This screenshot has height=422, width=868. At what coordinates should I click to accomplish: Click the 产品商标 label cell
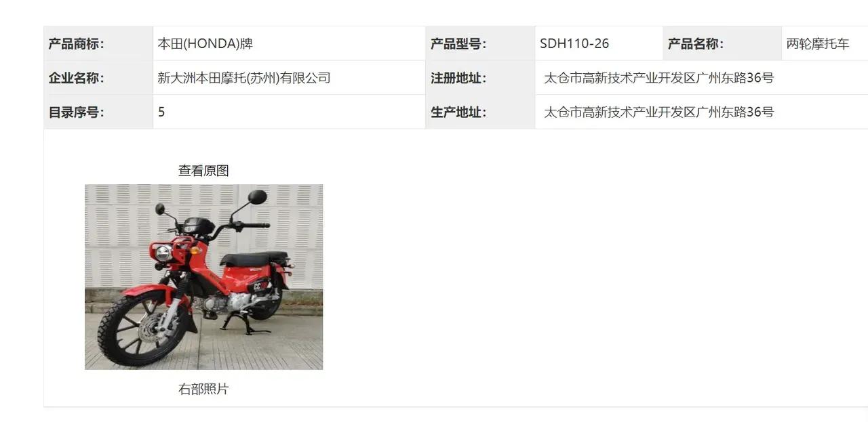[x=98, y=44]
